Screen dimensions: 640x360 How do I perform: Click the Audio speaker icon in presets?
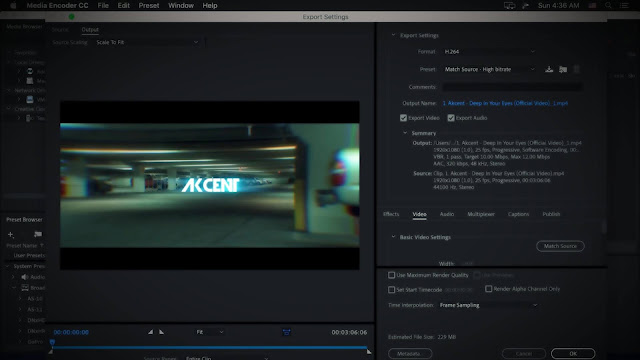tap(24, 277)
